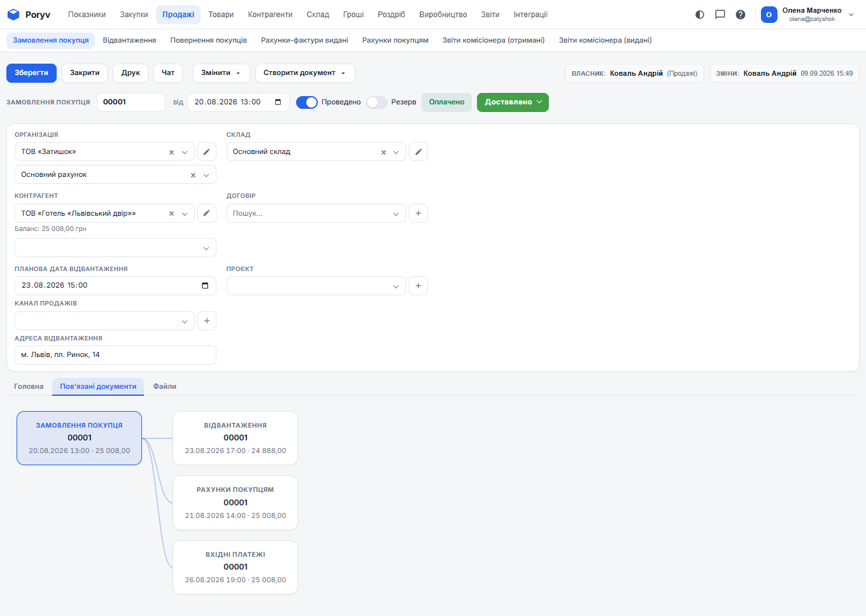Switch to the Головна tab

coord(29,386)
